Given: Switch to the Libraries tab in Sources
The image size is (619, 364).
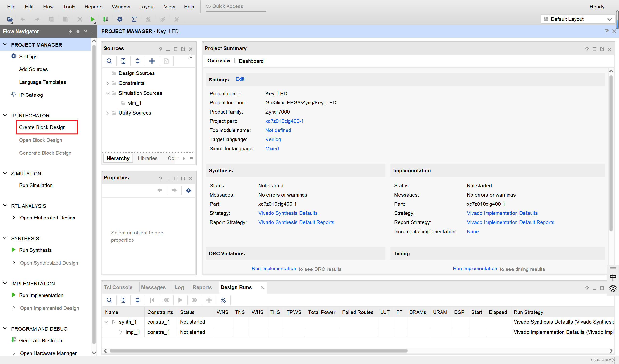Looking at the screenshot, I should click(x=148, y=158).
